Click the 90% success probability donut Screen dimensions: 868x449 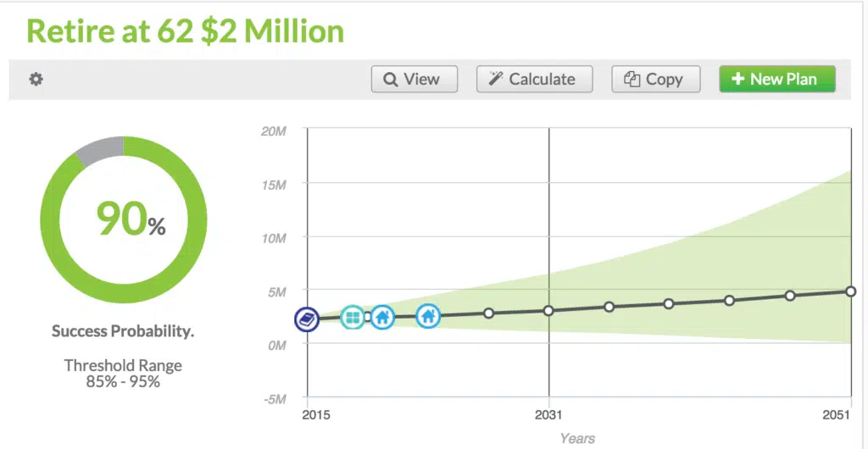(x=124, y=218)
